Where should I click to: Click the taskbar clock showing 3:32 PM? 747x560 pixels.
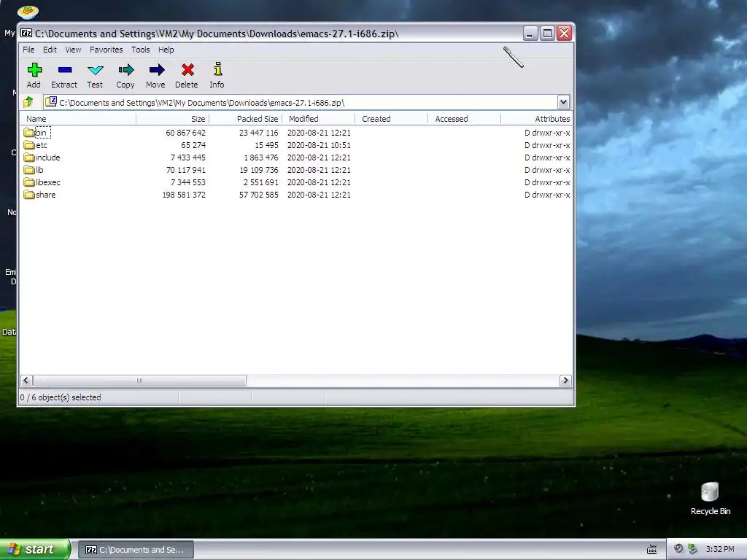[720, 549]
